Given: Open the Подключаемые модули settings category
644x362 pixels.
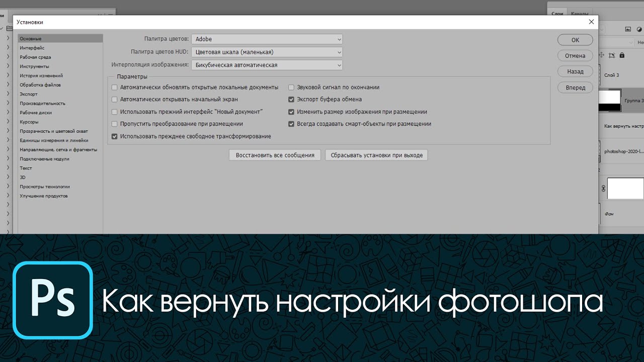Looking at the screenshot, I should 60,159.
